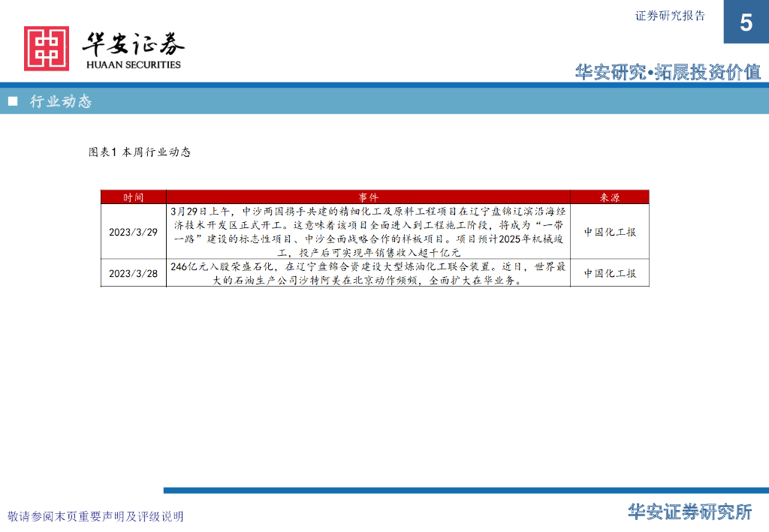Viewport: 769px width, 532px height.
Task: Click the event text starting 3月29日上午
Action: 368,232
